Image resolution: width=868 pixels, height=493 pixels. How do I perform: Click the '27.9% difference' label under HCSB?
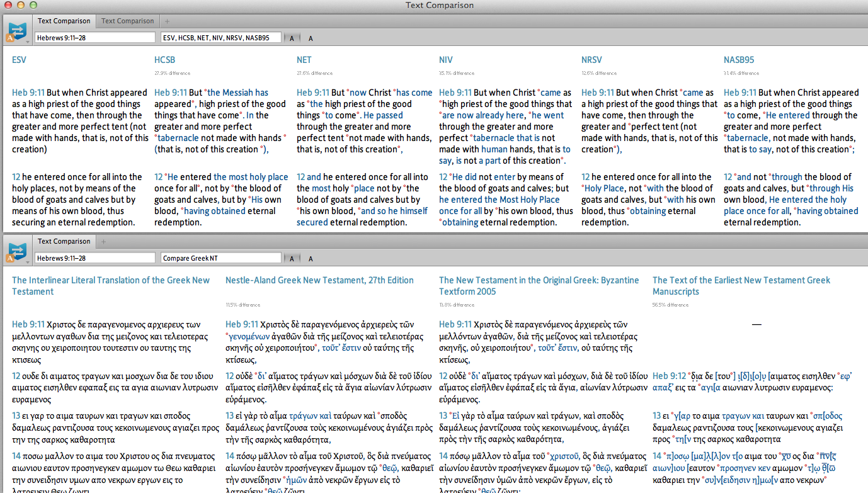pos(172,73)
